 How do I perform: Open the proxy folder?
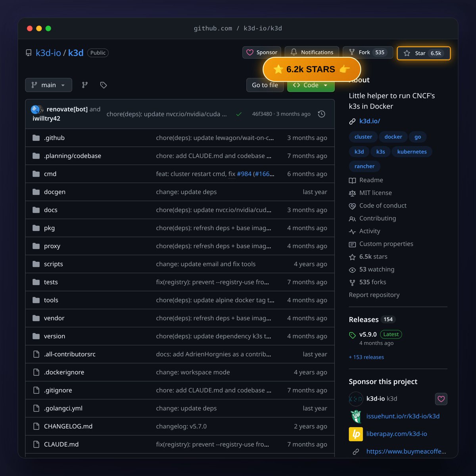coord(52,246)
